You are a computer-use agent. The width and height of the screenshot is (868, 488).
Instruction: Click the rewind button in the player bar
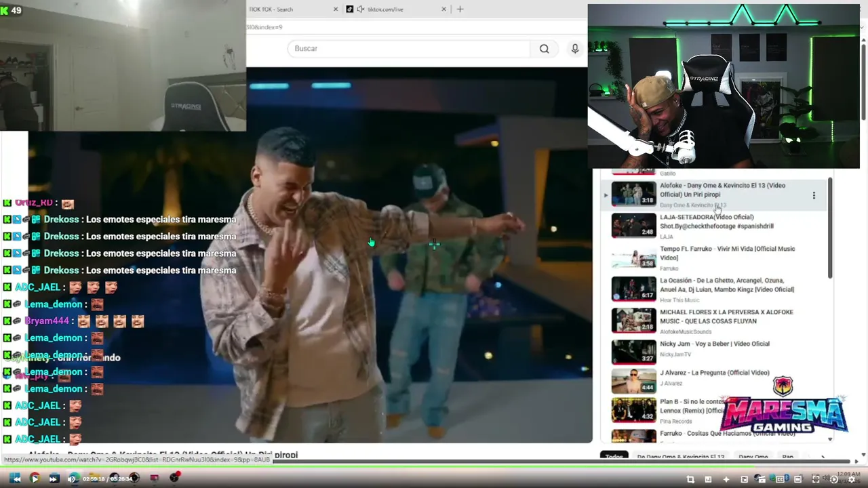point(16,479)
